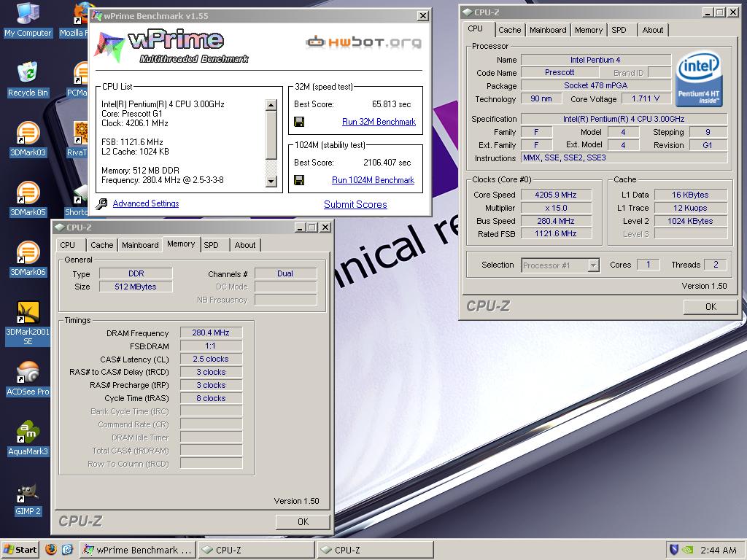Click the Core Speed value 4205.9 MHz
The width and height of the screenshot is (747, 560).
point(556,195)
